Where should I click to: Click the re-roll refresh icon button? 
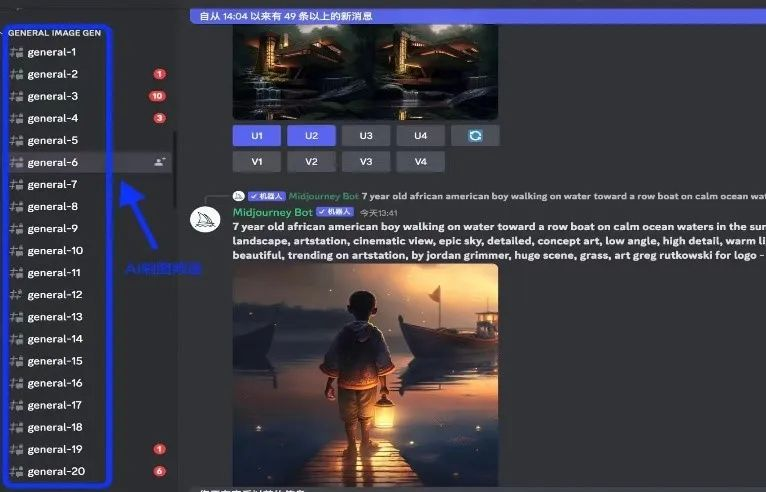(x=475, y=135)
